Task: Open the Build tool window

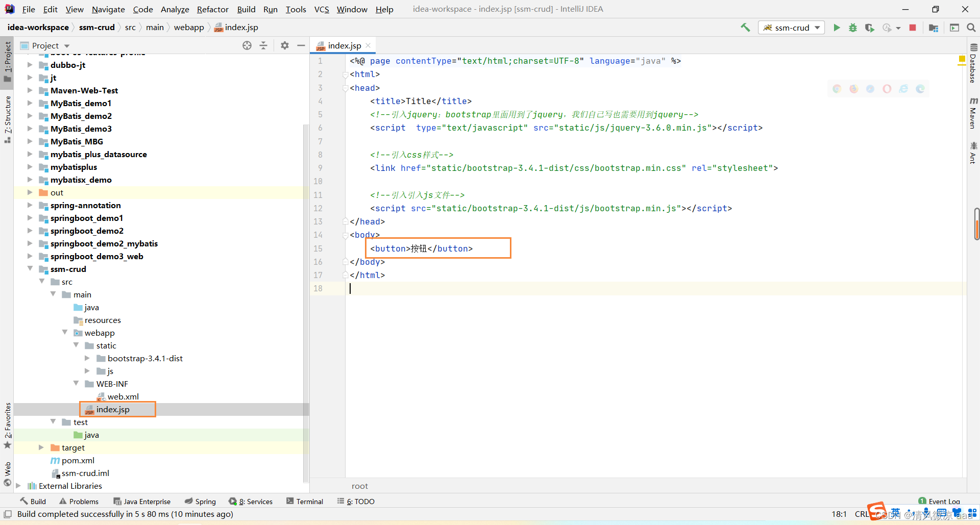Action: point(33,502)
